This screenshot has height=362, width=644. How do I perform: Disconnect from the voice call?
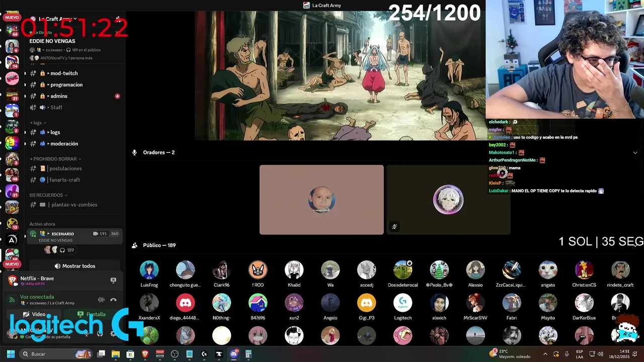[x=113, y=300]
